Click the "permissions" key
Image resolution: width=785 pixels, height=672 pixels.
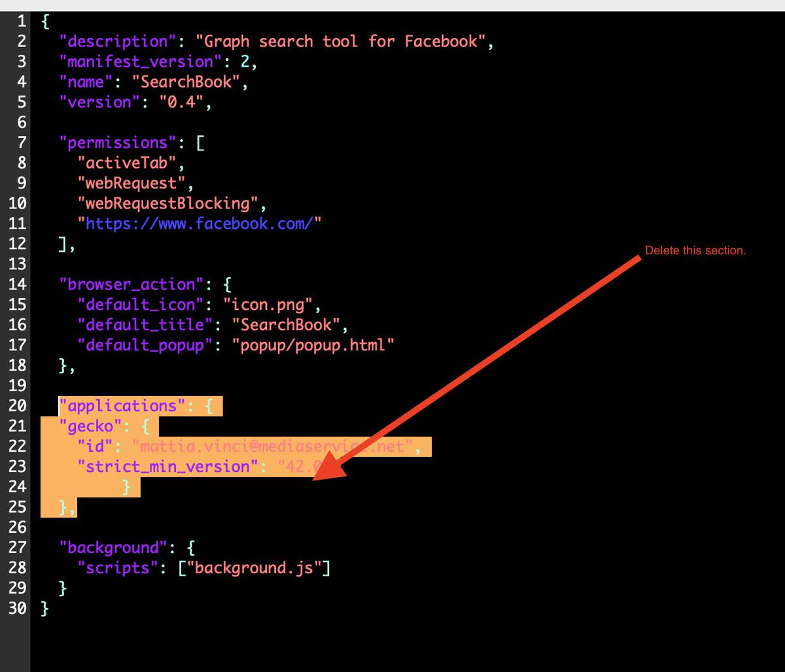coord(118,143)
